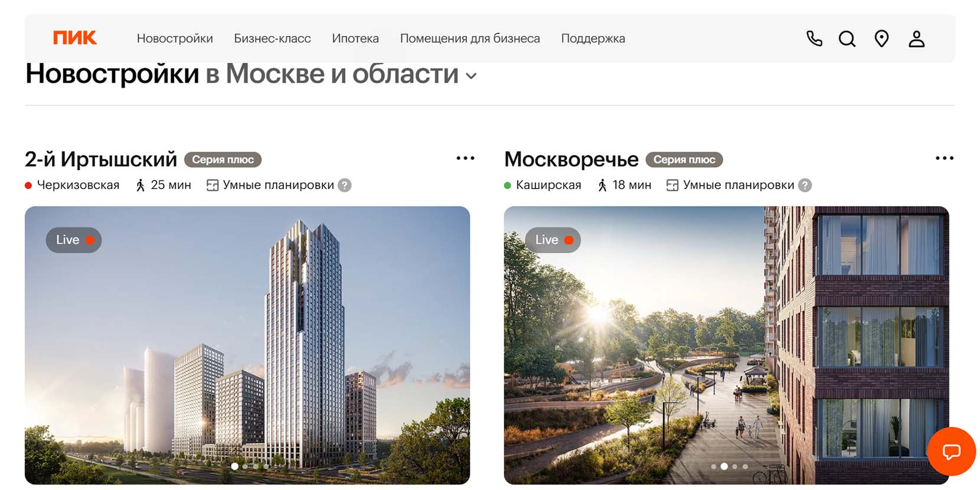Select second carousel dot on Москворечье image
Image resolution: width=980 pixels, height=490 pixels.
point(724,466)
